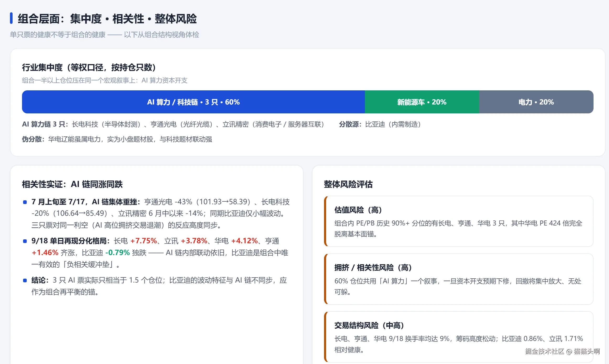The width and height of the screenshot is (609, 364).
Task: Click the heading 组合层面：集中度 · 相关性 · 整体风险
Action: [x=107, y=19]
